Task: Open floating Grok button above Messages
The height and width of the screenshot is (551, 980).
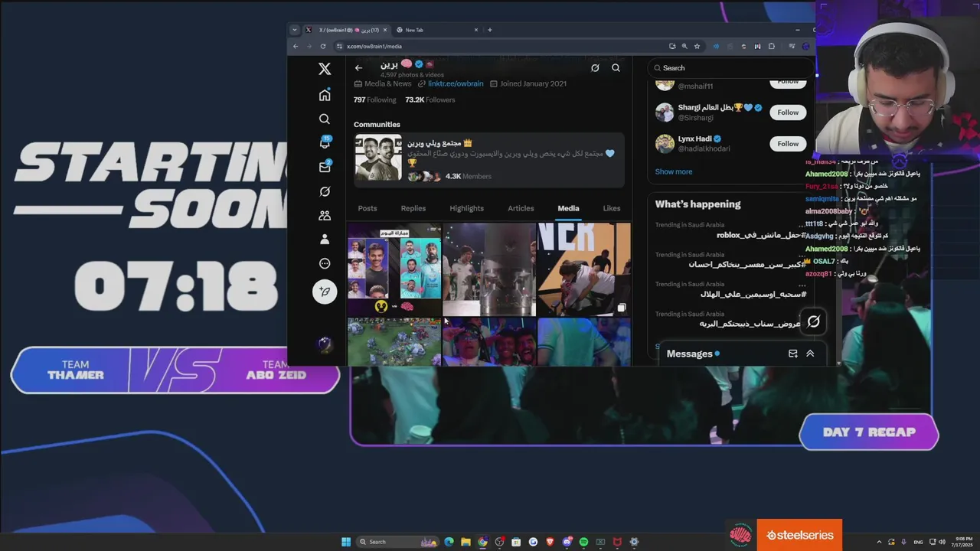Action: pos(813,322)
